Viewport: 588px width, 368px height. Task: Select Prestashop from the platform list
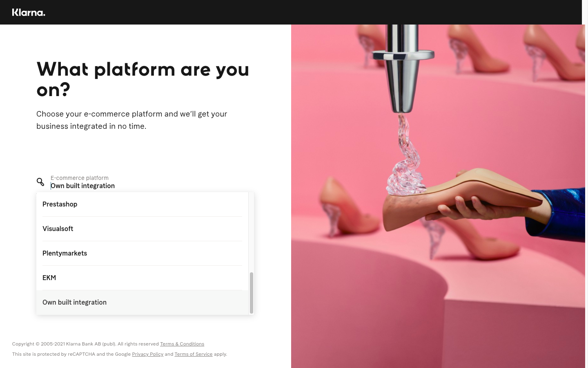click(x=142, y=204)
